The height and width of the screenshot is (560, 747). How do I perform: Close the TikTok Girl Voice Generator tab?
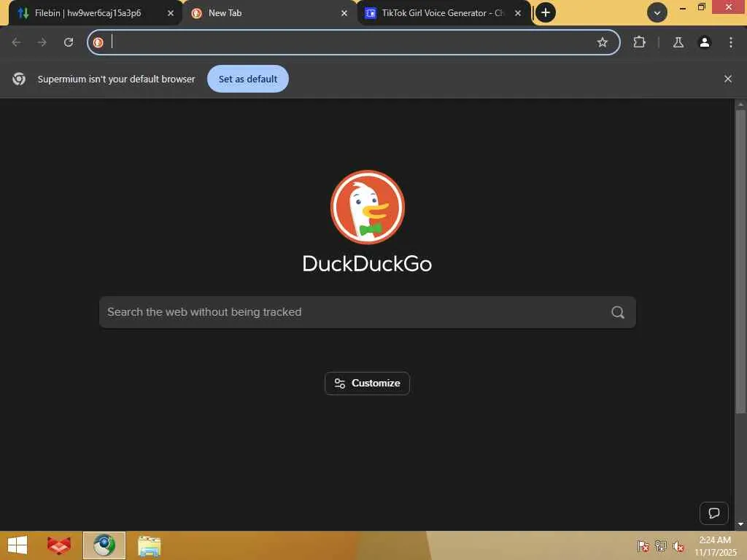point(518,13)
